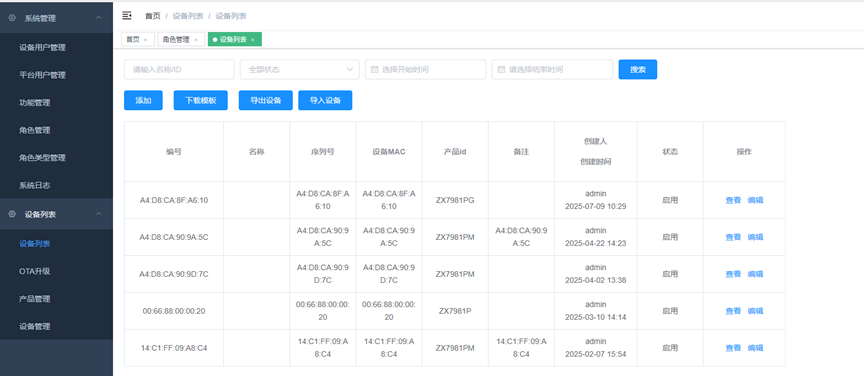This screenshot has width=864, height=376.
Task: Click the 导出设备 button
Action: [266, 100]
